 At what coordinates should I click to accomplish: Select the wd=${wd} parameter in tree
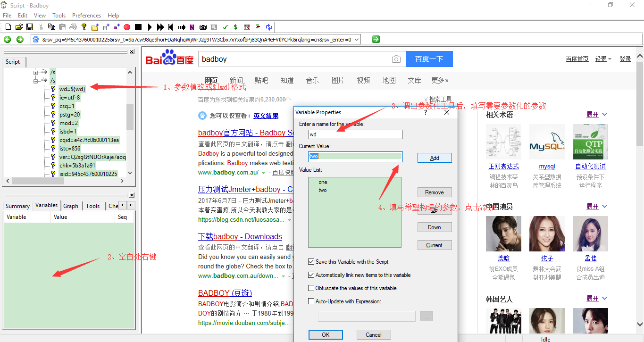72,89
